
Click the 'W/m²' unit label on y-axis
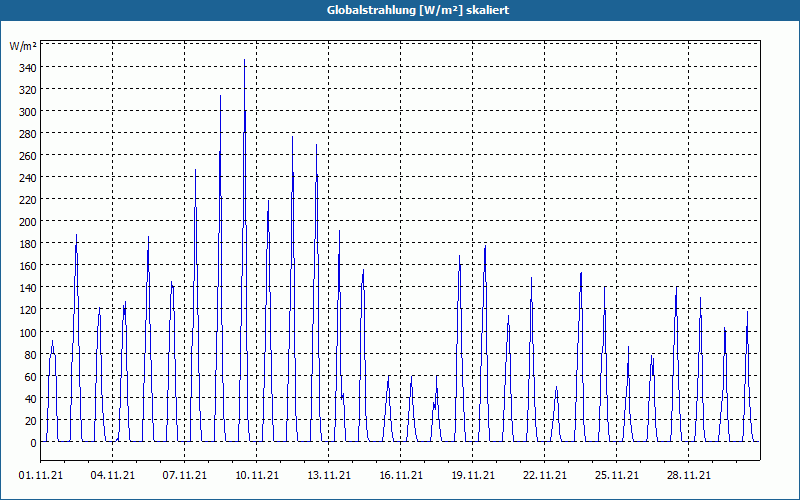click(23, 46)
